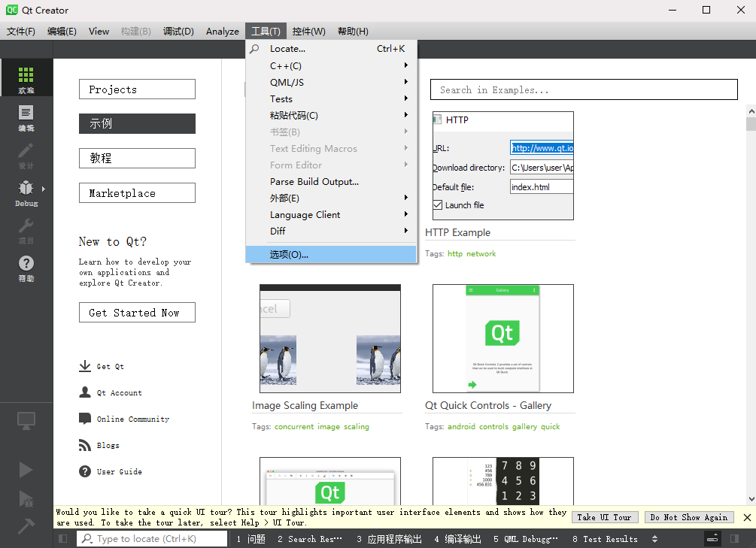Show the 3 应用程序输出 output pane
756x548 pixels.
click(389, 539)
